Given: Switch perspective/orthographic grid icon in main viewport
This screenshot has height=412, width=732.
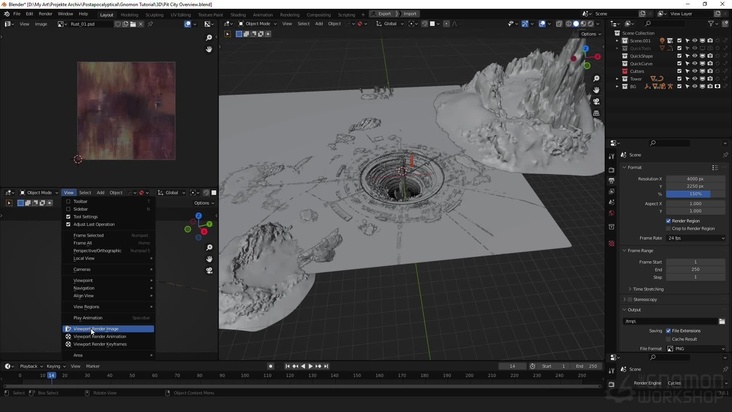Looking at the screenshot, I should (x=596, y=113).
